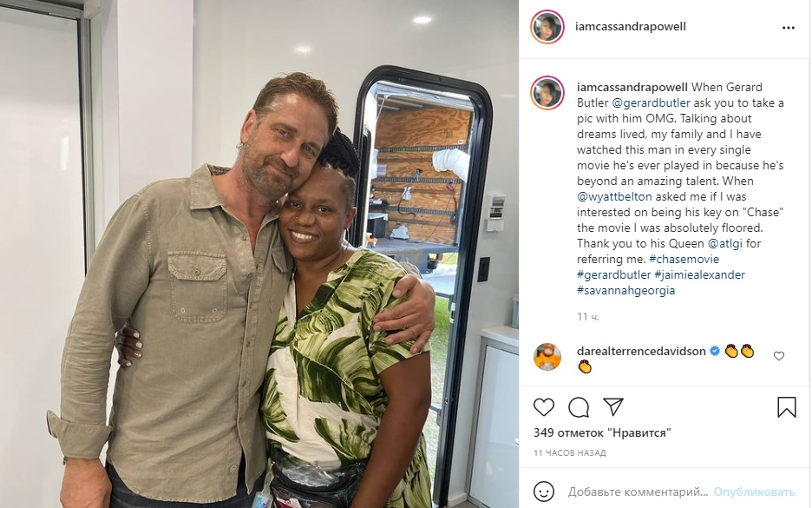The height and width of the screenshot is (508, 812).
Task: Open the emoji picker smiley icon
Action: coord(544,492)
